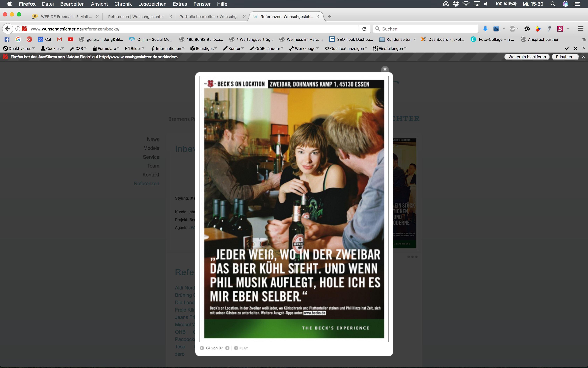The height and width of the screenshot is (368, 588).
Task: Go to next image after 04 von 07
Action: pyautogui.click(x=227, y=348)
